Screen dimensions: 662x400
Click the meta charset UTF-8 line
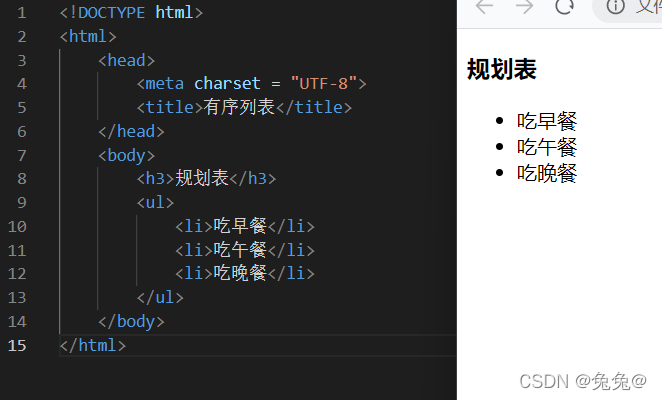tap(252, 84)
